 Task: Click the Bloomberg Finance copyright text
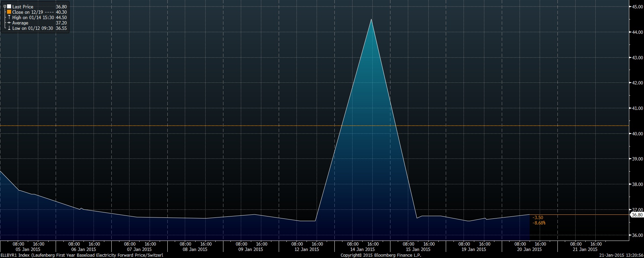tap(381, 255)
